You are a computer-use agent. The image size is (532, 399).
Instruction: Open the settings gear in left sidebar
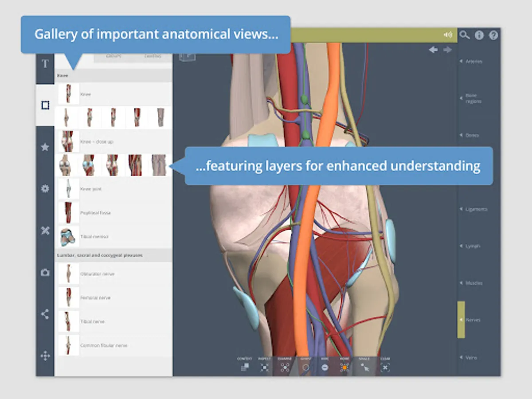click(45, 189)
